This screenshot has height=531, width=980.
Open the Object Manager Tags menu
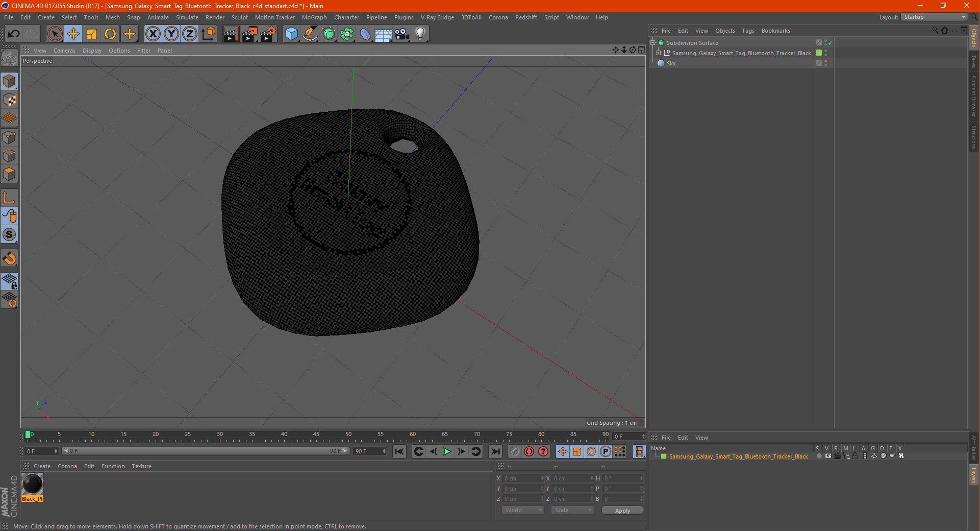[748, 31]
